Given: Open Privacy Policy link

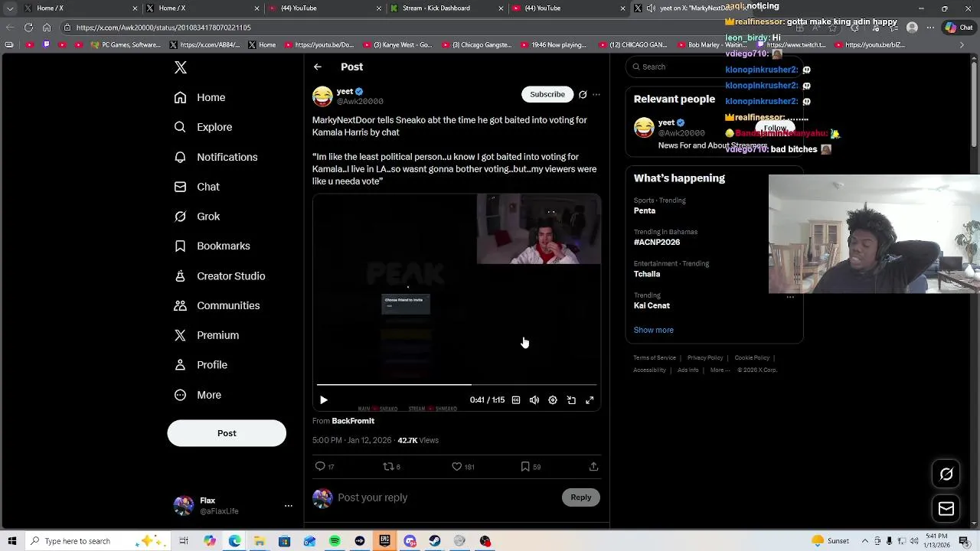Looking at the screenshot, I should point(705,357).
